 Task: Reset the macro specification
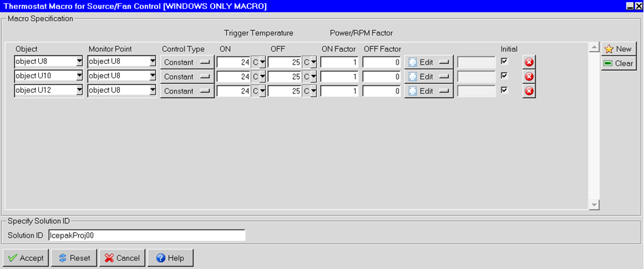(74, 258)
